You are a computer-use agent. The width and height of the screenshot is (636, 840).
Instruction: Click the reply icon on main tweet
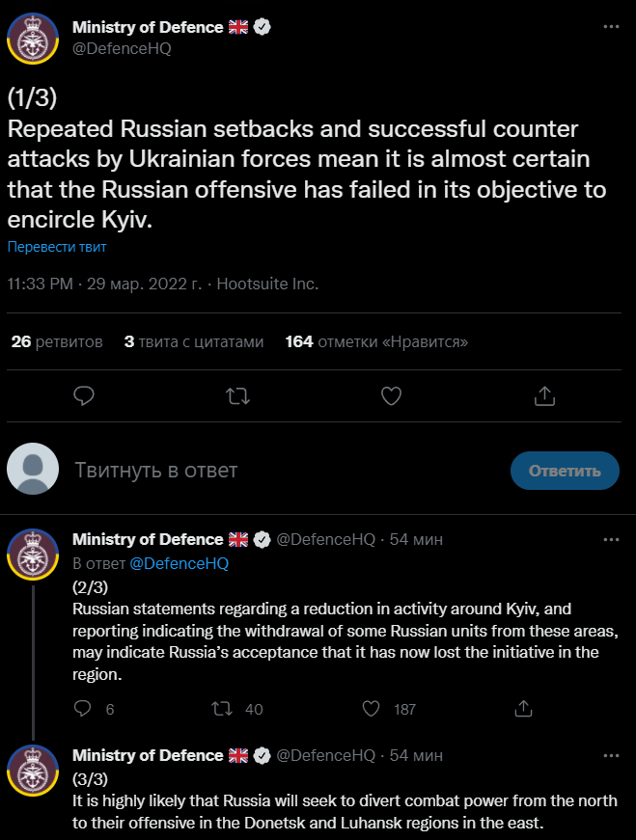pyautogui.click(x=84, y=395)
